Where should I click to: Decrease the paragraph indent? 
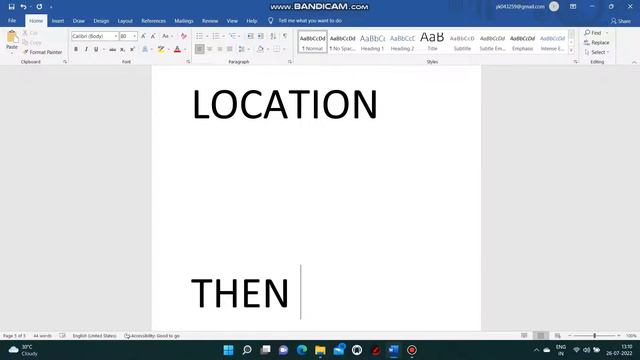click(x=251, y=36)
